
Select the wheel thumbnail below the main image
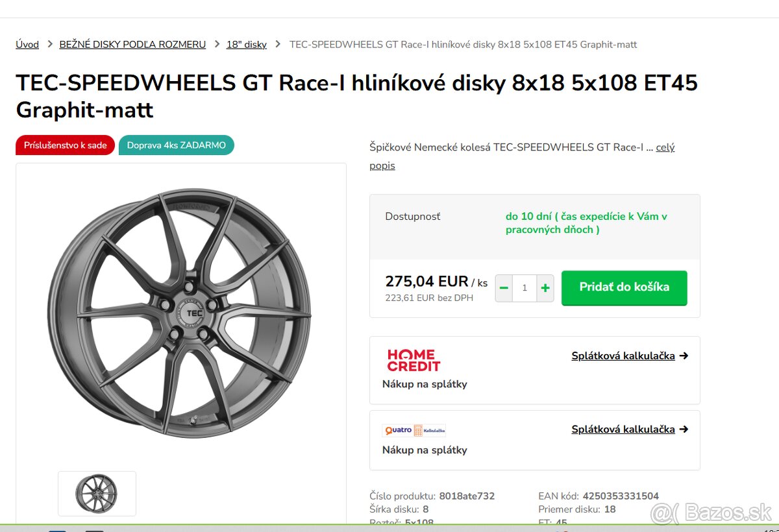(x=97, y=494)
